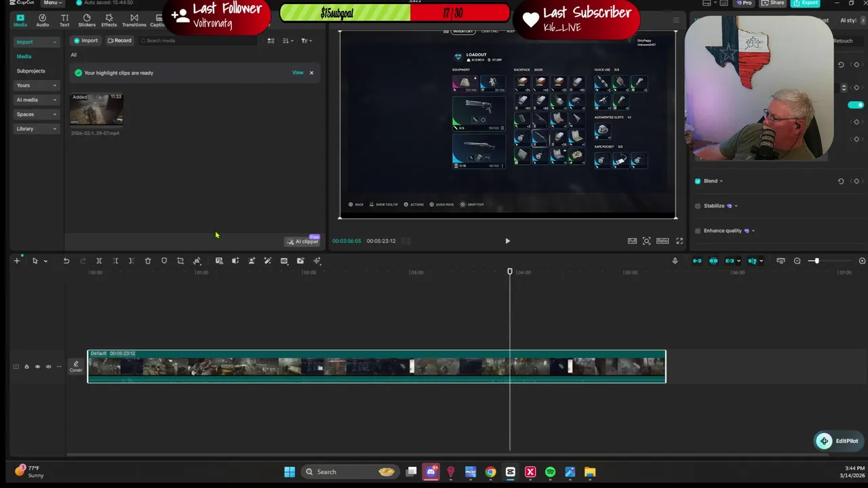868x488 pixels.
Task: Reset Blend settings with circular arrow
Action: point(841,181)
